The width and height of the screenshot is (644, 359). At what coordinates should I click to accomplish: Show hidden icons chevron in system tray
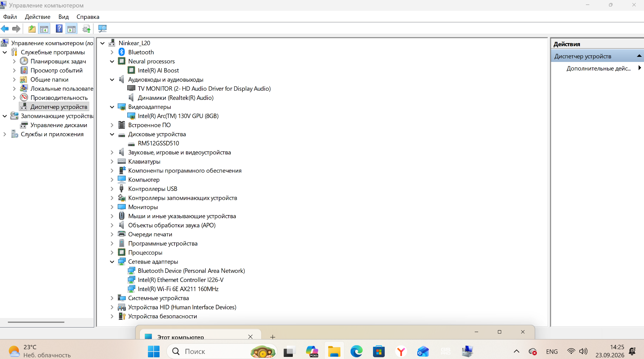point(516,351)
